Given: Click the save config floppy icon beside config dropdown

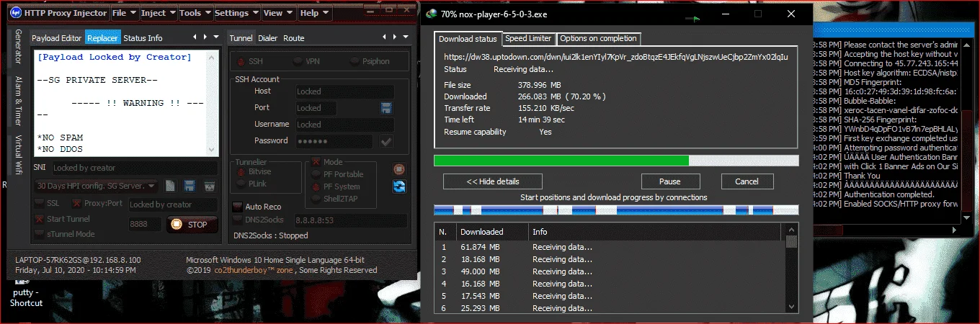Looking at the screenshot, I should click(x=190, y=186).
